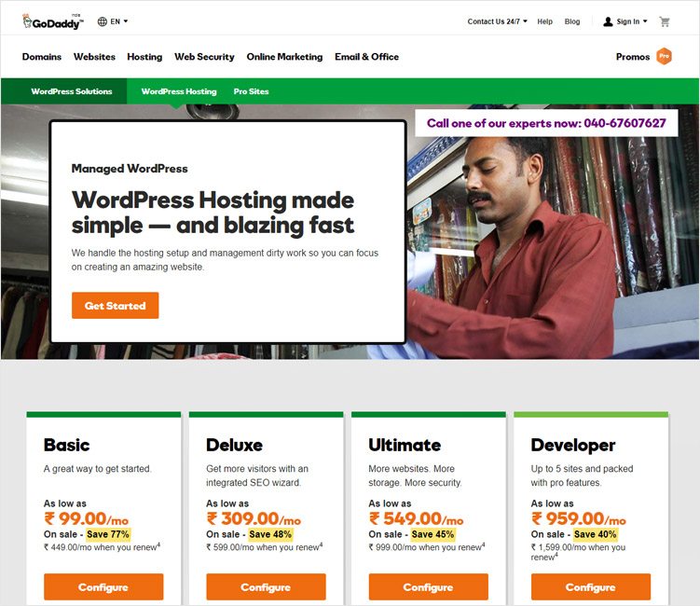
Task: Open the Blog link
Action: (x=572, y=21)
